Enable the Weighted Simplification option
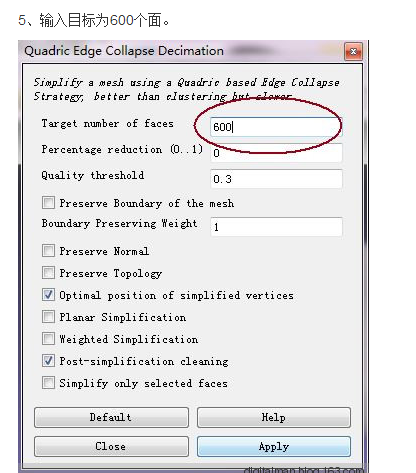The height and width of the screenshot is (473, 416). pyautogui.click(x=48, y=339)
